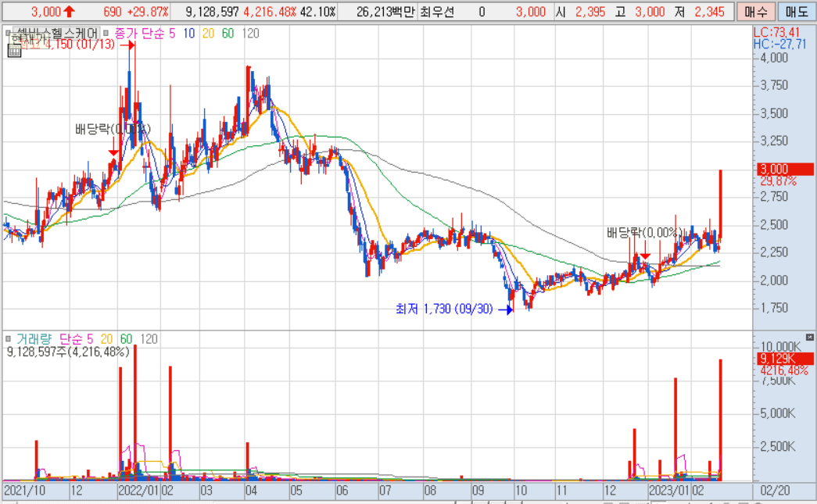Click the blue arrow at 최저 1,730 label

pos(506,309)
